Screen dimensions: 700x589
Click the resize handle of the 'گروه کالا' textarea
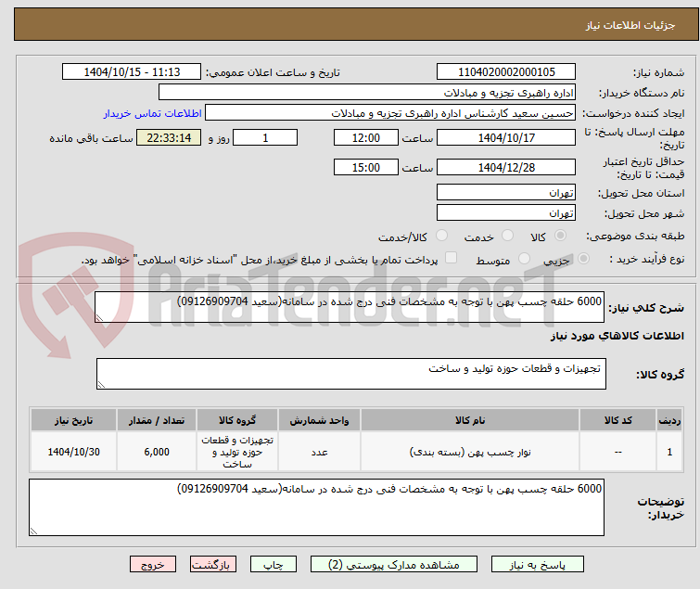coord(101,385)
